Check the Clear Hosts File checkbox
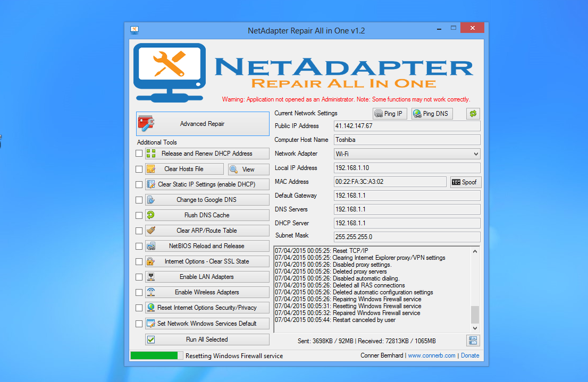 click(139, 169)
